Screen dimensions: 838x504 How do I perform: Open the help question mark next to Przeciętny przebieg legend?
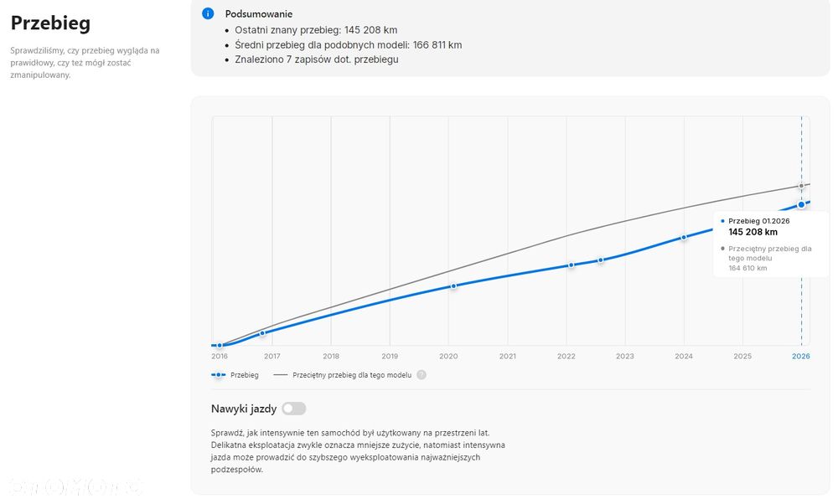click(422, 375)
